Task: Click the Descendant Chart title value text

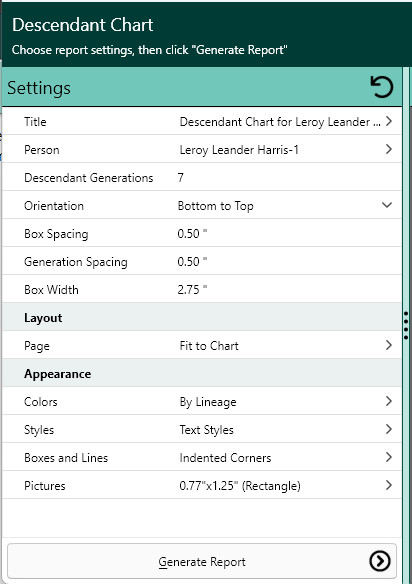Action: point(280,122)
